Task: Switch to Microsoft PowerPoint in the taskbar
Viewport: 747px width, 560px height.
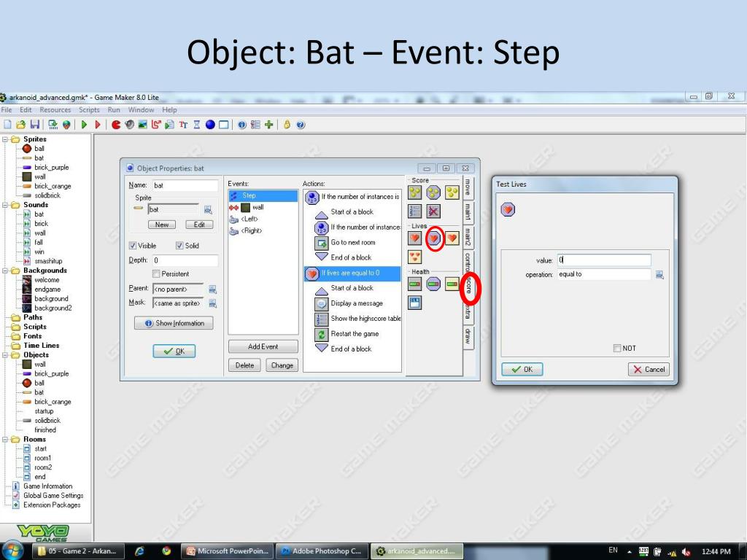Action: click(x=228, y=551)
